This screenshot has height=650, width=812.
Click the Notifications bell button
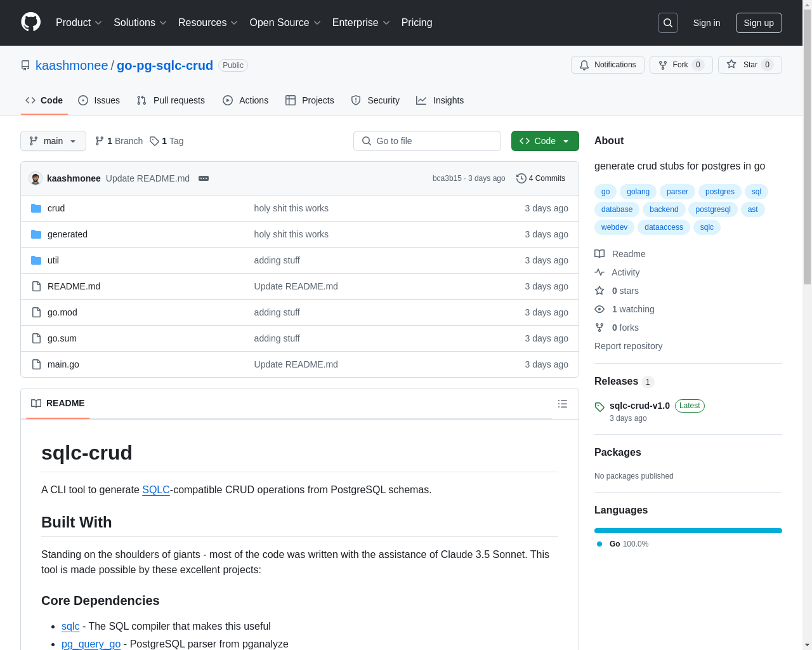[x=608, y=65]
